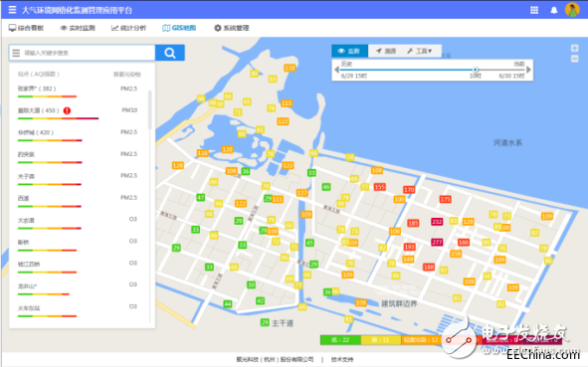Select the yellow 74 marker on waterfront

(x=350, y=157)
